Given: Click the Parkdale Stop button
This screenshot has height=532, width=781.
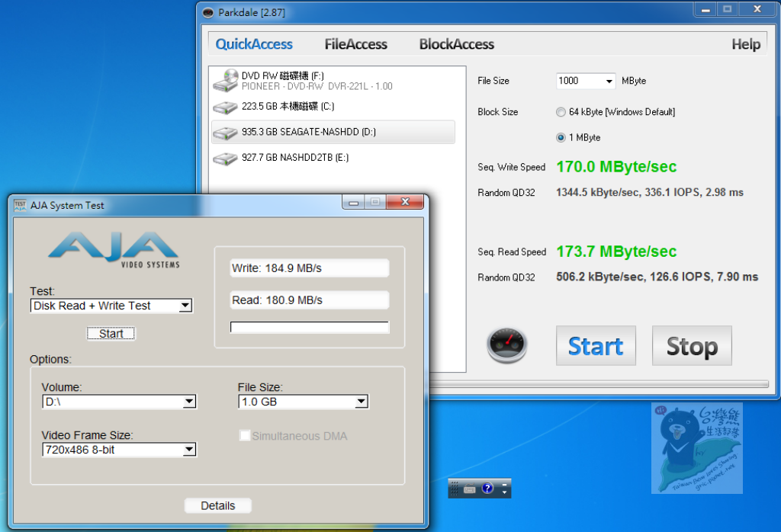Looking at the screenshot, I should tap(692, 346).
